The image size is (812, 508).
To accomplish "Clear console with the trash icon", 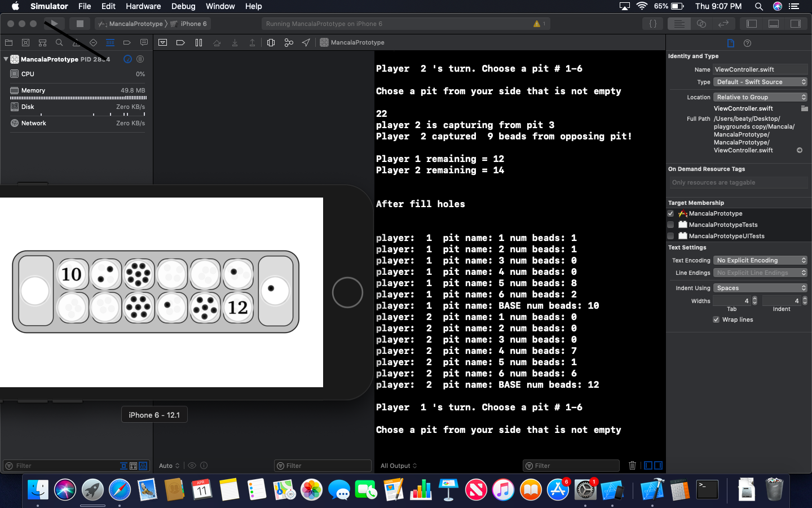I will coord(632,466).
